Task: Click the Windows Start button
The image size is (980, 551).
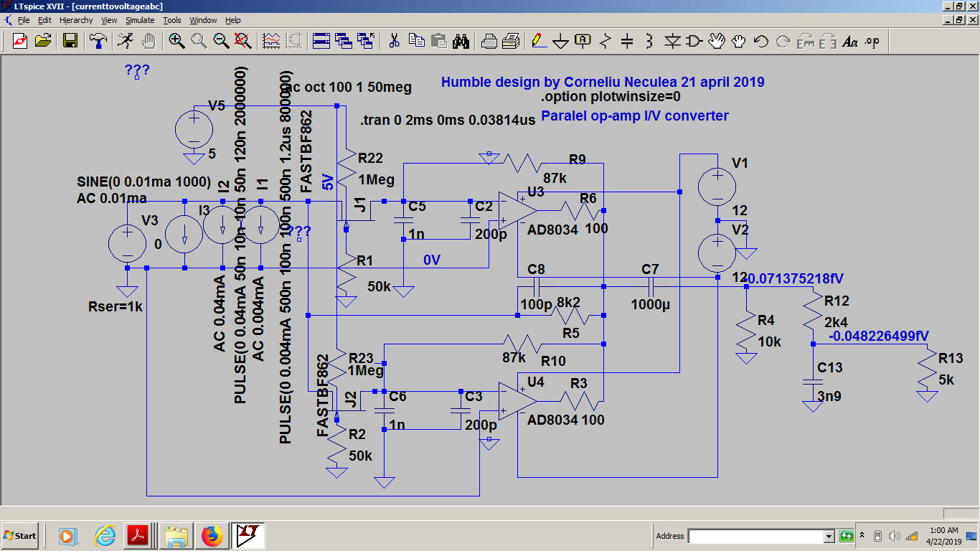Action: point(20,536)
